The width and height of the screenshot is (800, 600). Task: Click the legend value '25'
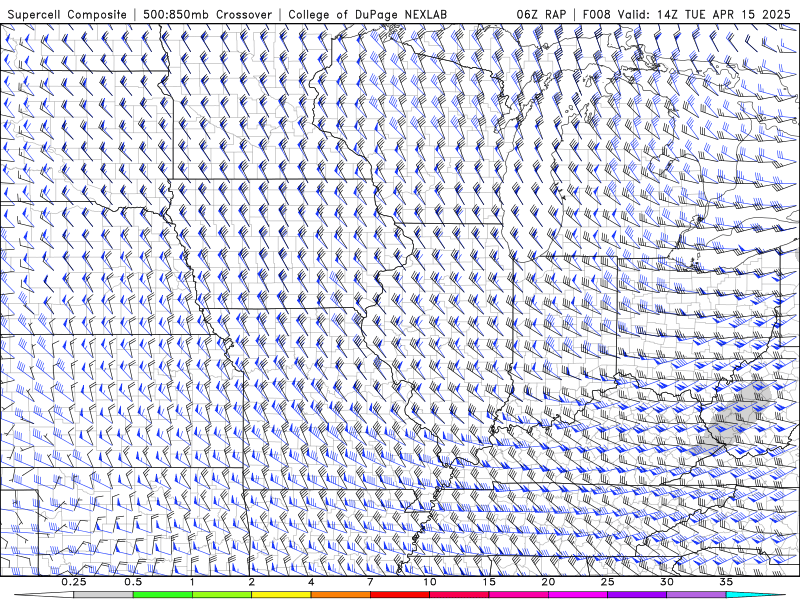607,582
